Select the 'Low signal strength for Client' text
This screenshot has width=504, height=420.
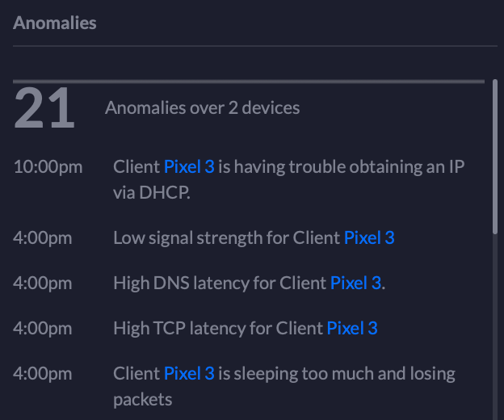pos(226,237)
